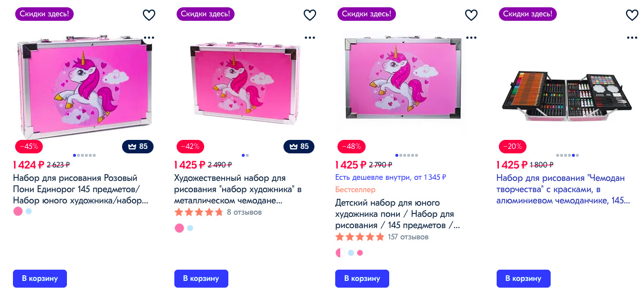The height and width of the screenshot is (291, 644).
Task: Add the 1 424 ₽ pony set to favorites
Action: 149,15
